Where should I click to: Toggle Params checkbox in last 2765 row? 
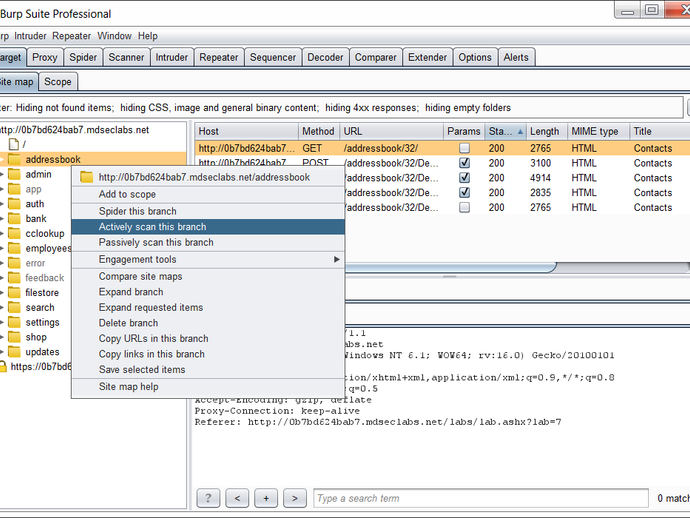(x=464, y=207)
